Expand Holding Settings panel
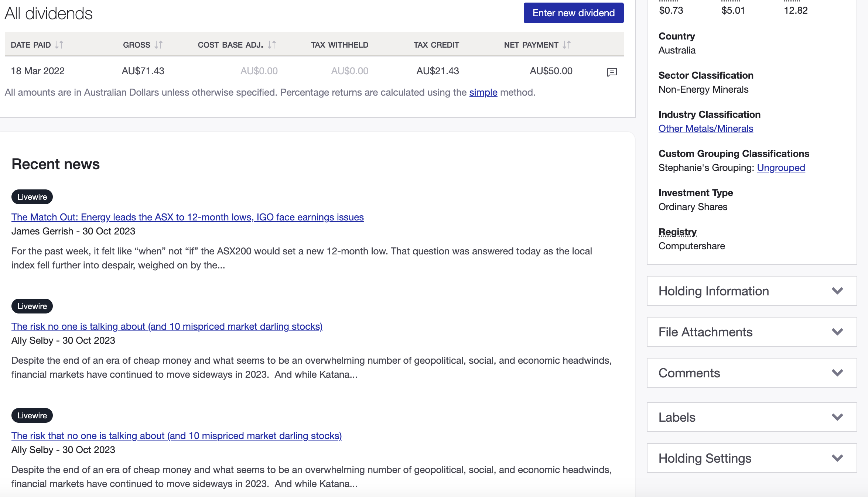This screenshot has width=868, height=497. pyautogui.click(x=752, y=458)
